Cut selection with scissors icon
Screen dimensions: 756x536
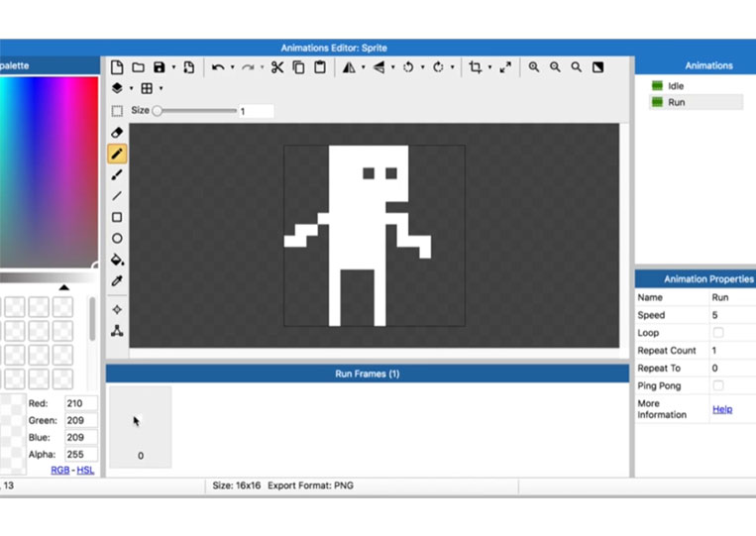277,67
